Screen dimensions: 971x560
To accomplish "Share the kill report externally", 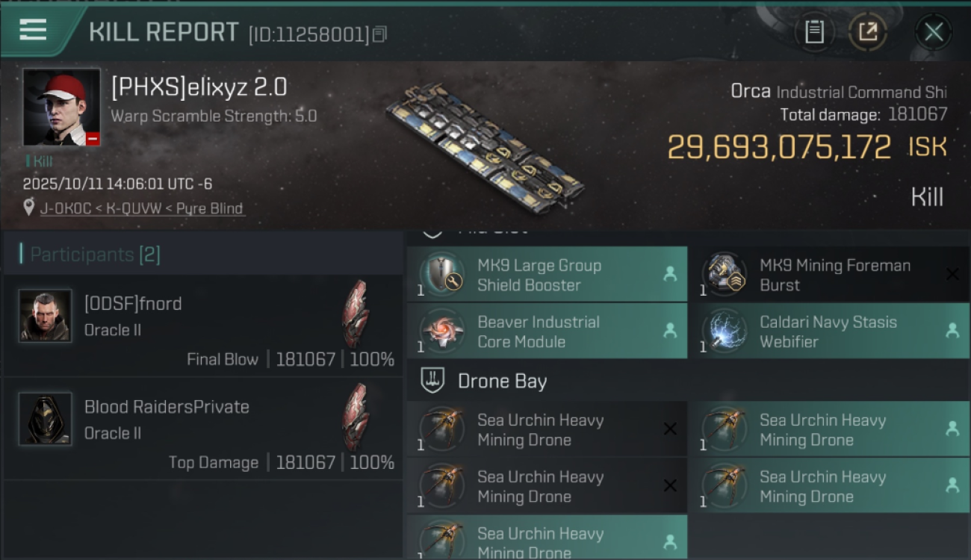I will tap(867, 32).
